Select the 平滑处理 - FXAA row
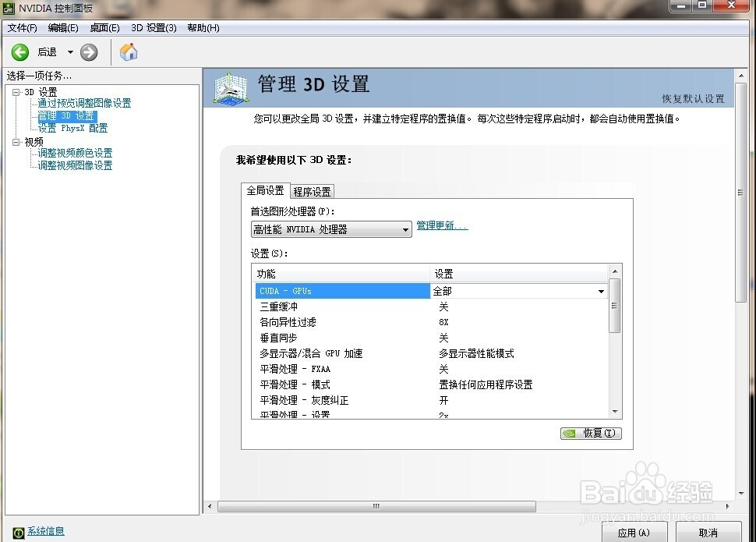The image size is (756, 542). coord(431,369)
